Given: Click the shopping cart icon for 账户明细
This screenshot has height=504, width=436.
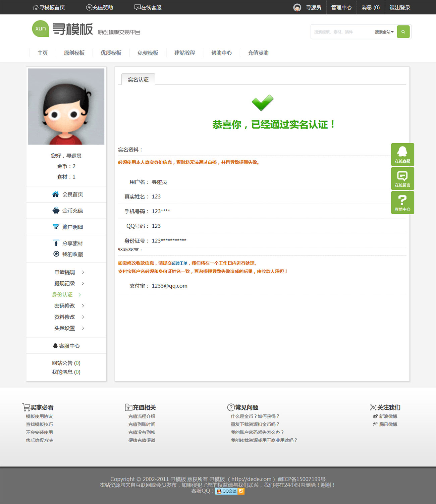Looking at the screenshot, I should [56, 227].
